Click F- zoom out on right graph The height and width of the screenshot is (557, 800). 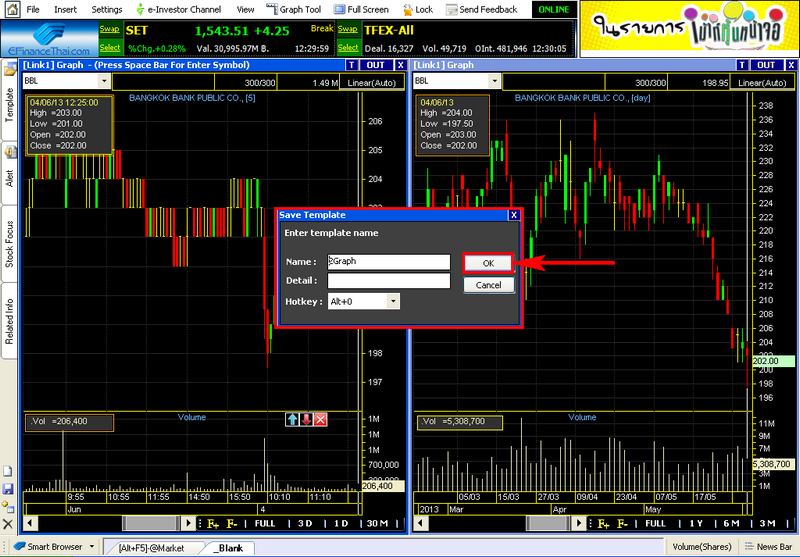pyautogui.click(x=622, y=524)
